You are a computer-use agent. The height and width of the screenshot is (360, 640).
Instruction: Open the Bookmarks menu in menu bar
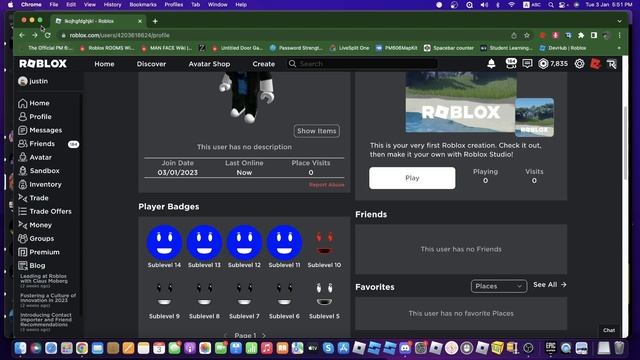pyautogui.click(x=143, y=4)
